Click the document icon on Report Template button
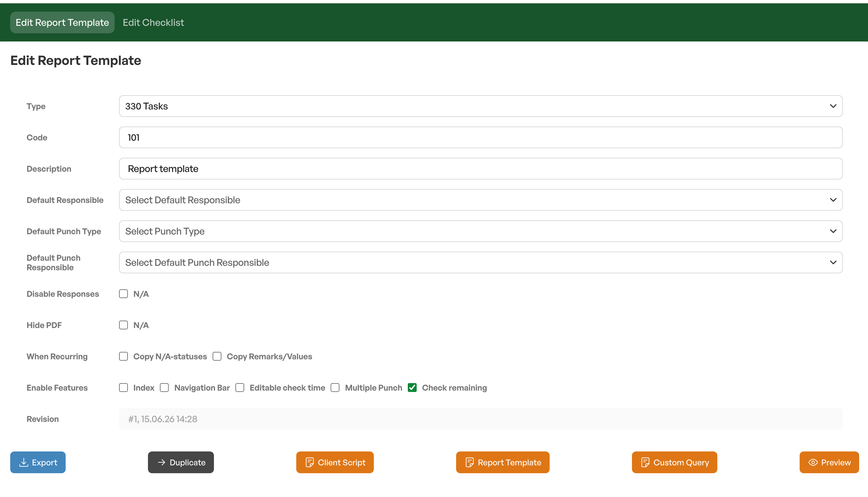This screenshot has width=868, height=497. click(x=469, y=463)
